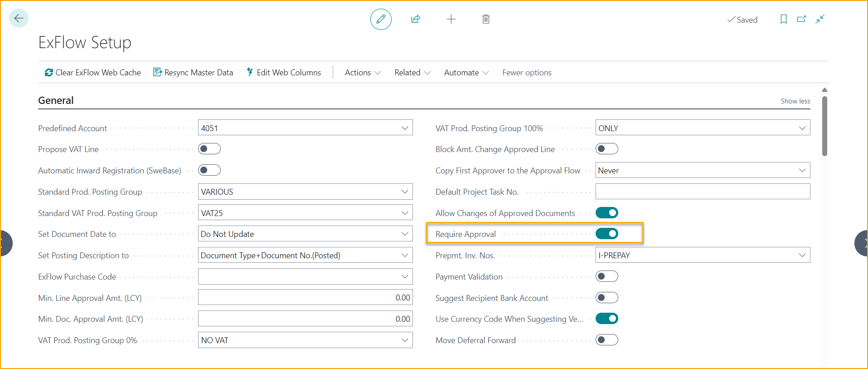Open VAT Prod. Posting Group 100% dropdown
The height and width of the screenshot is (369, 868).
802,128
